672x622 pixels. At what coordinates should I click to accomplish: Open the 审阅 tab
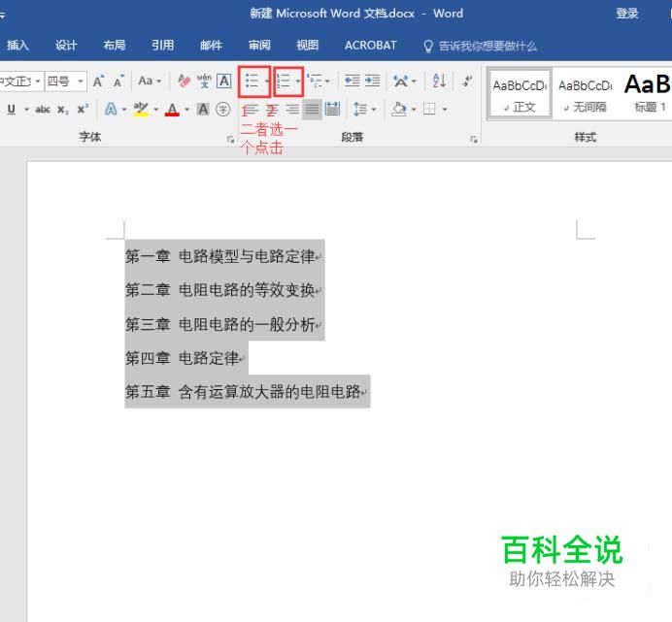[259, 45]
